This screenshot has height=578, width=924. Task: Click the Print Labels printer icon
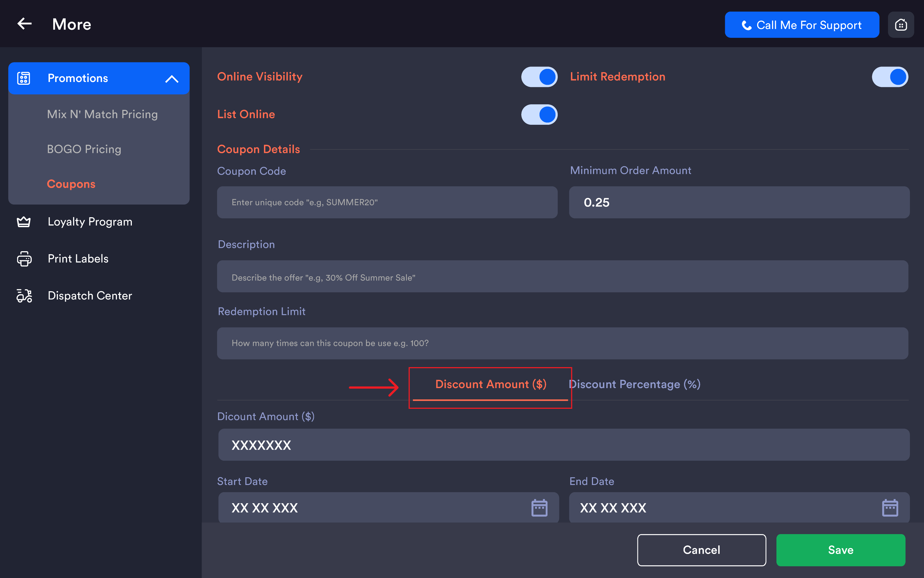tap(24, 259)
